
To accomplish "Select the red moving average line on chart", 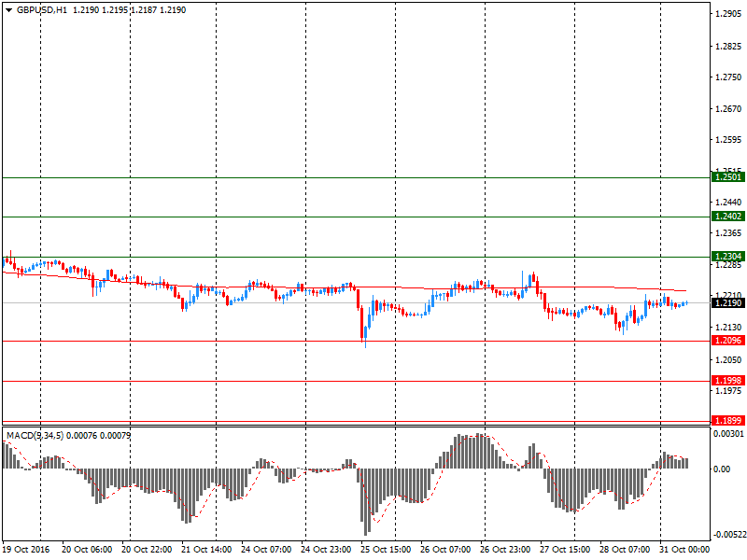I will (344, 287).
